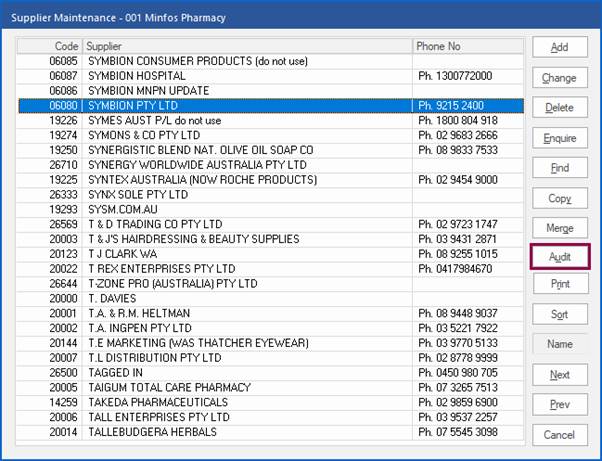Click phone number Ph. 02 9683 2666

pos(458,135)
